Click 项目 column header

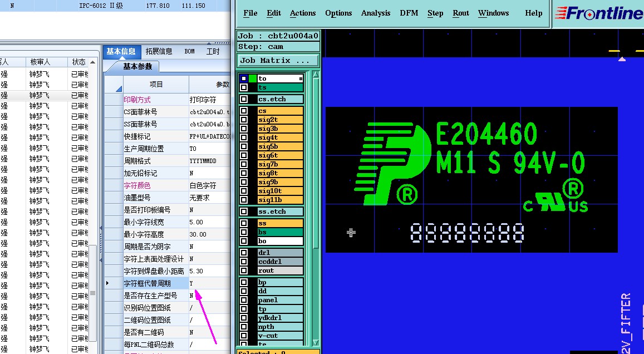click(x=156, y=84)
